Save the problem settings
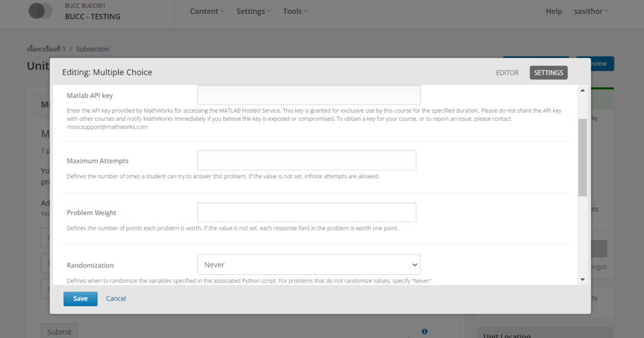This screenshot has width=644, height=338. click(80, 298)
